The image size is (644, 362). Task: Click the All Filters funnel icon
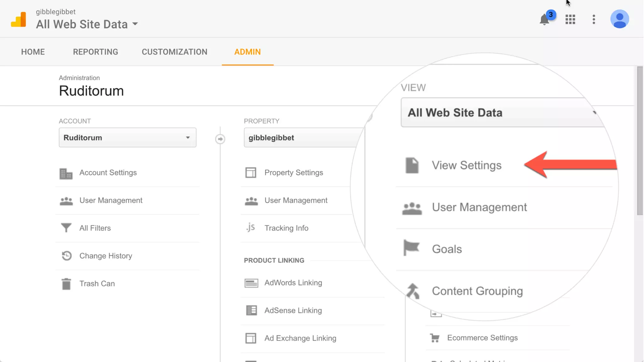[x=66, y=228]
